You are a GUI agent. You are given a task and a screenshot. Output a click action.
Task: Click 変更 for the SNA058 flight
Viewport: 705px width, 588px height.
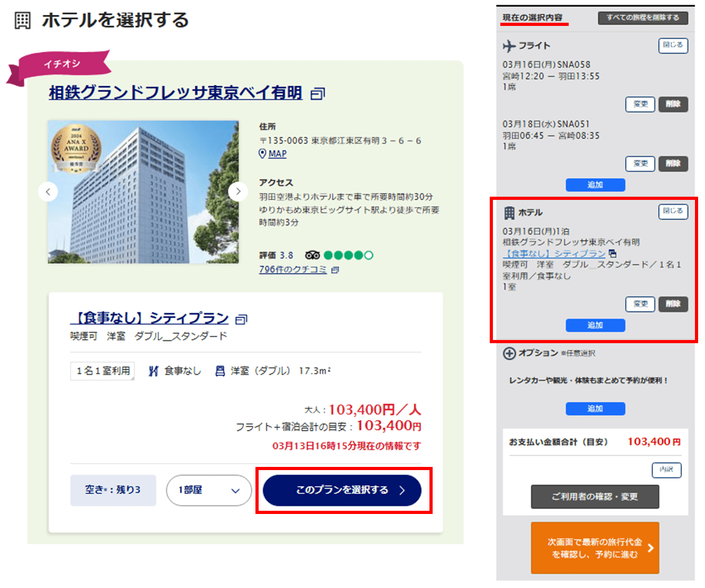(640, 104)
